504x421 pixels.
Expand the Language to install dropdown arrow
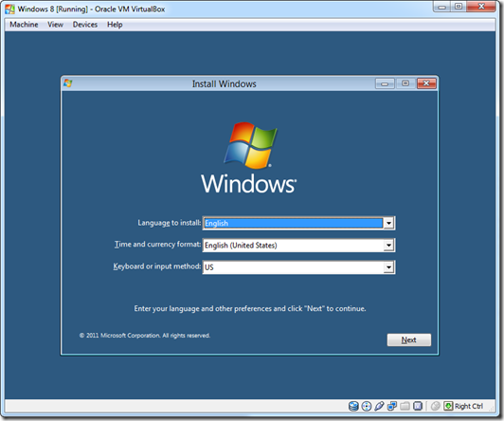click(388, 223)
